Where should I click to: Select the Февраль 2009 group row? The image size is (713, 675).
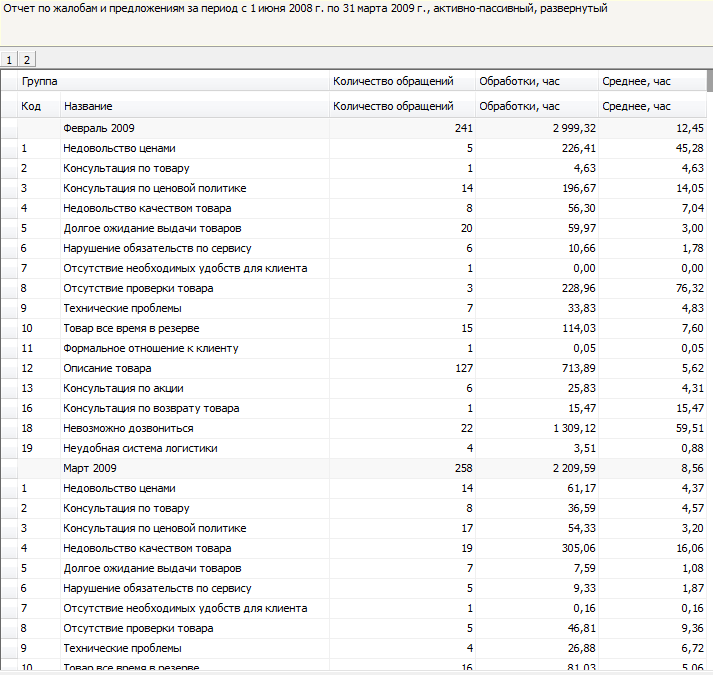point(353,128)
